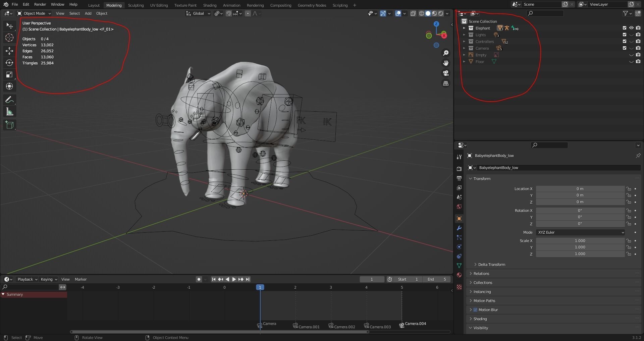Open the Modifier properties wrench tab
This screenshot has height=341, width=644.
(x=459, y=228)
